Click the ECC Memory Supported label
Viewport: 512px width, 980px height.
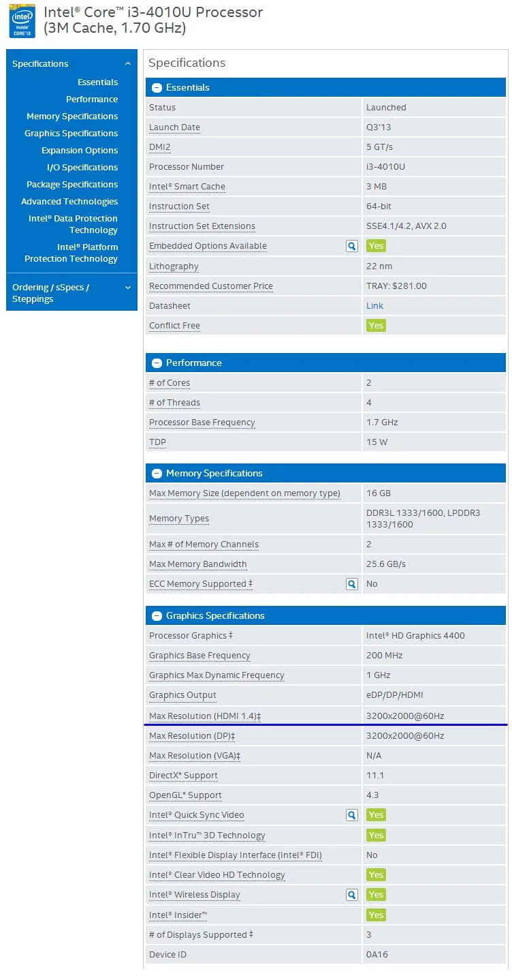(x=201, y=584)
